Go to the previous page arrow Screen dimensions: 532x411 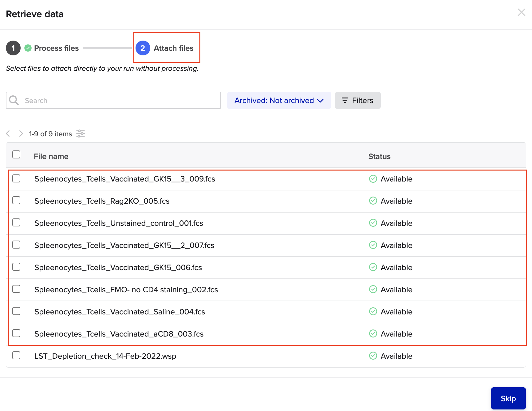8,134
